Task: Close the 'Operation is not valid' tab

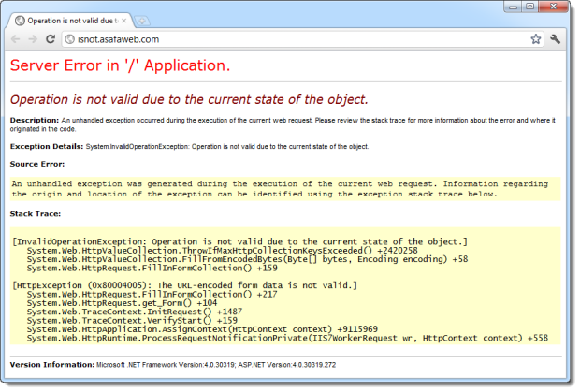Action: coord(123,21)
